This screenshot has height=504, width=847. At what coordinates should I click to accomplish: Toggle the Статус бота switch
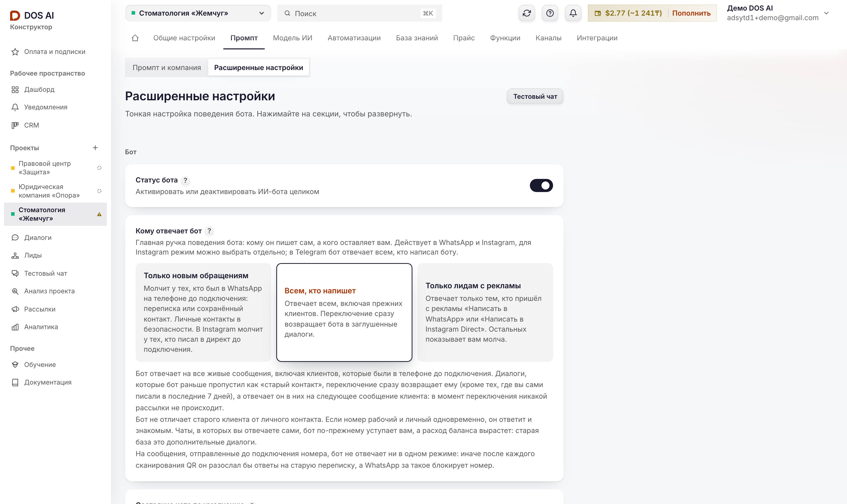pyautogui.click(x=541, y=185)
